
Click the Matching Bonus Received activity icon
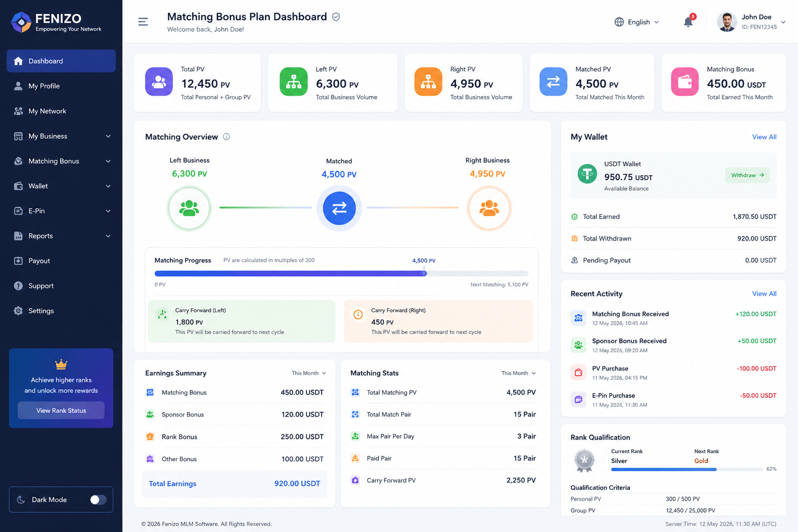578,317
